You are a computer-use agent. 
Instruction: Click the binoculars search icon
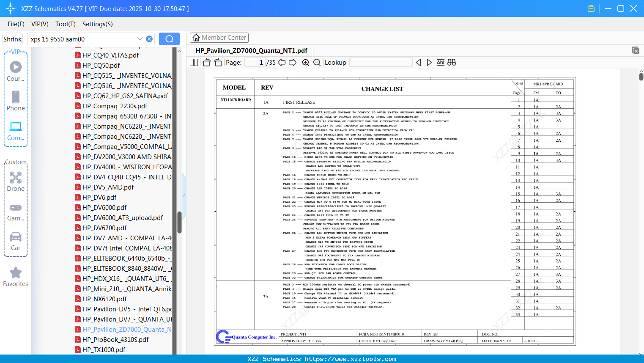tap(452, 63)
